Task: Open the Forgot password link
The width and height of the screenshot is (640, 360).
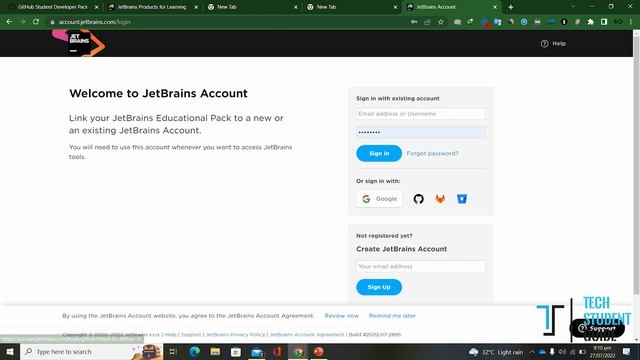Action: 433,153
